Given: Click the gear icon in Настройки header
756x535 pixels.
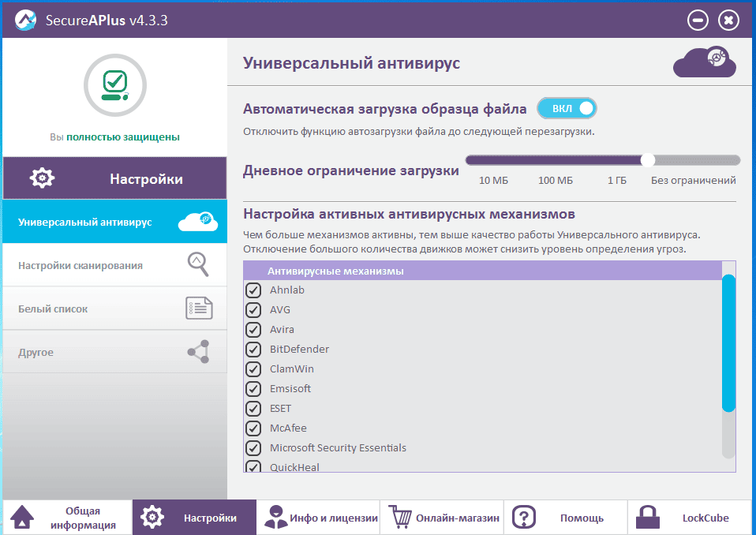Looking at the screenshot, I should tap(42, 178).
